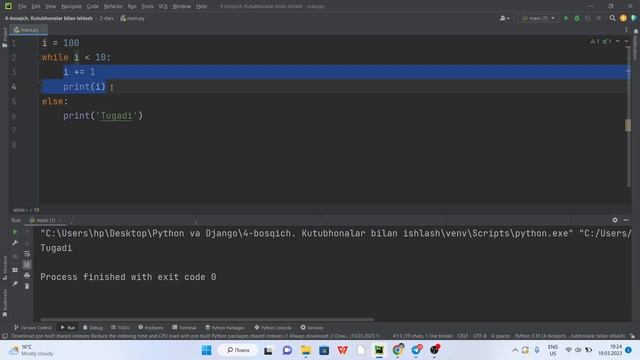The width and height of the screenshot is (640, 360).
Task: Click the Code With Me user icon
Action: click(504, 18)
